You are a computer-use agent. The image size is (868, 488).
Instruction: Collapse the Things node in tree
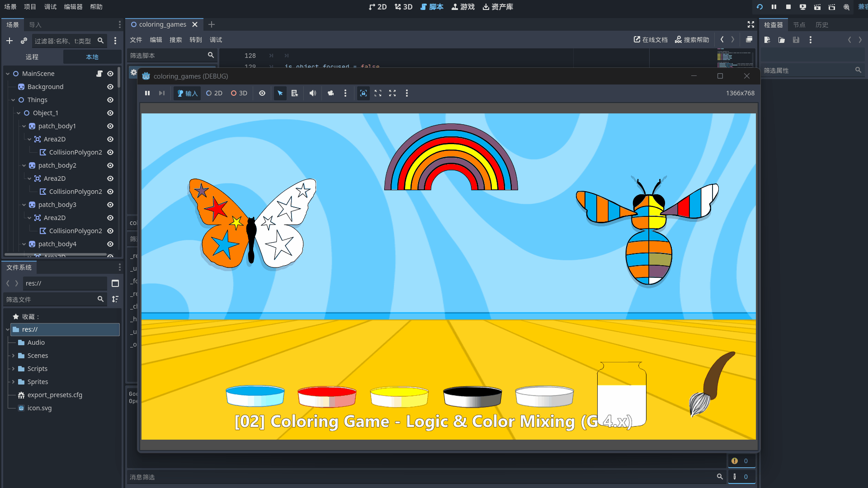13,100
